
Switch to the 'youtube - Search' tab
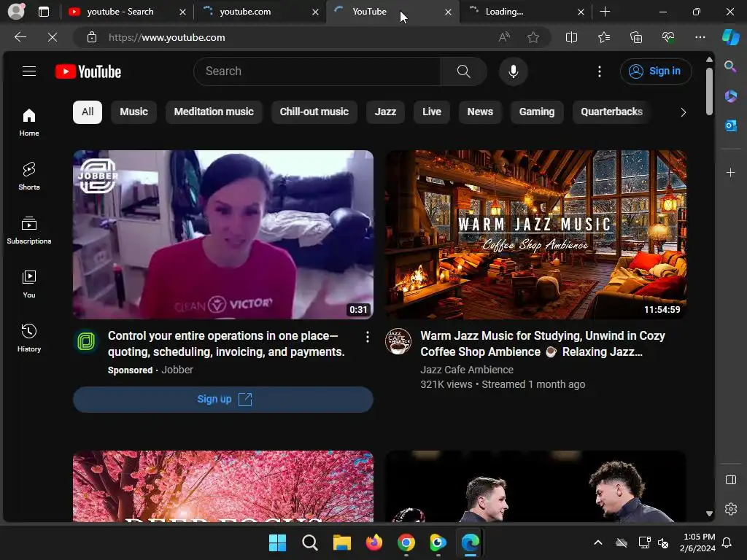(x=120, y=12)
